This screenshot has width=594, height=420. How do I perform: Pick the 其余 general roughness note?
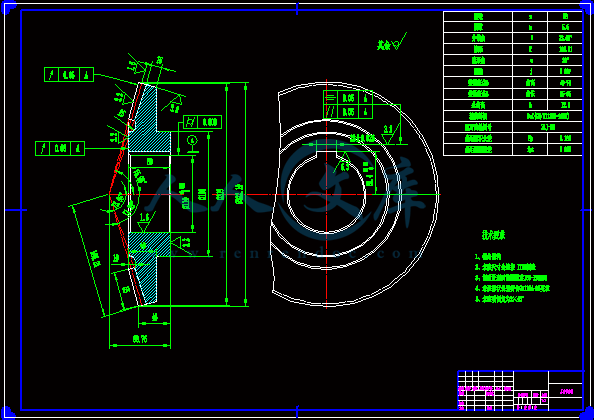[x=391, y=42]
